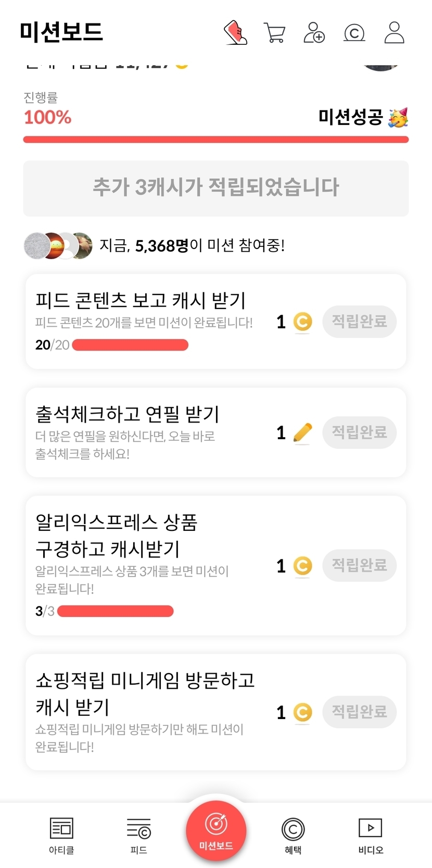
Task: Go to the 비디오 tab
Action: [371, 835]
